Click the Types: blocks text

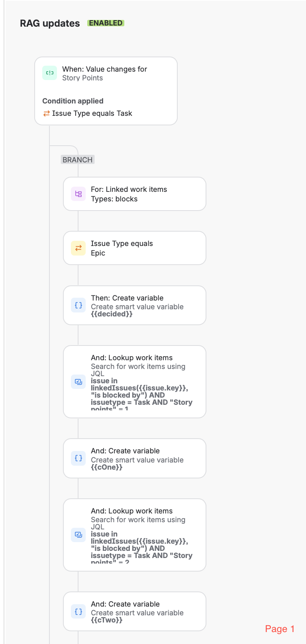tap(114, 199)
